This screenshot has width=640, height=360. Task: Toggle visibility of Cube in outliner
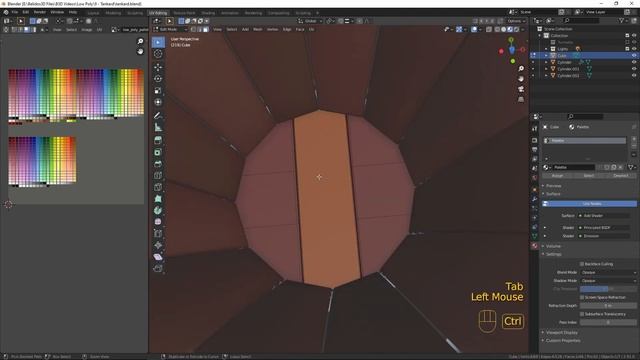coord(634,56)
